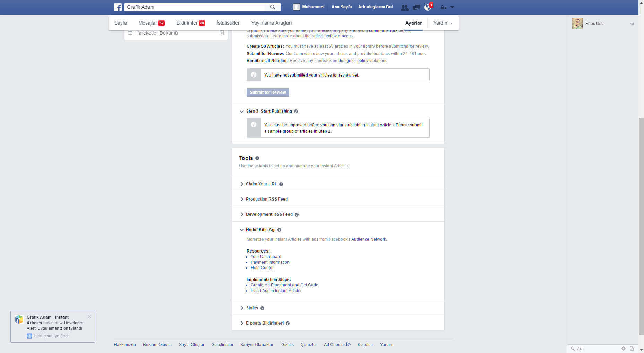The width and height of the screenshot is (644, 353).
Task: Click info icon beside Claim Your URL
Action: tap(281, 184)
